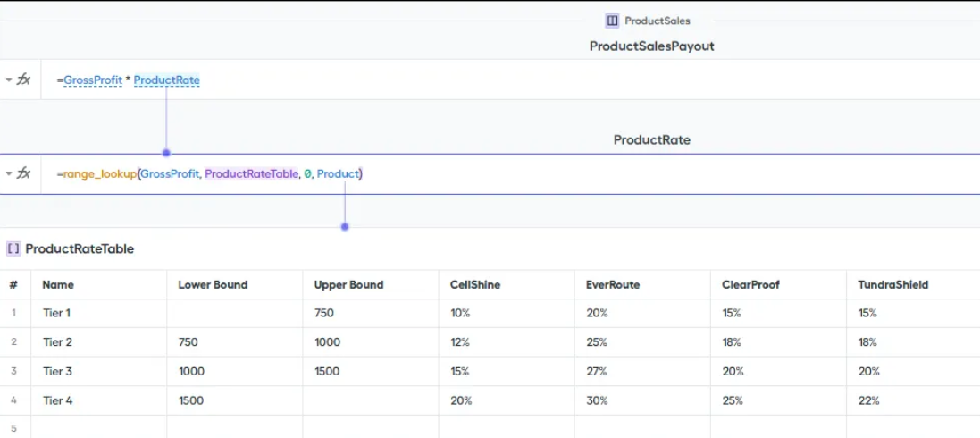980x438 pixels.
Task: Select the Tier 4 name cell
Action: (99, 400)
